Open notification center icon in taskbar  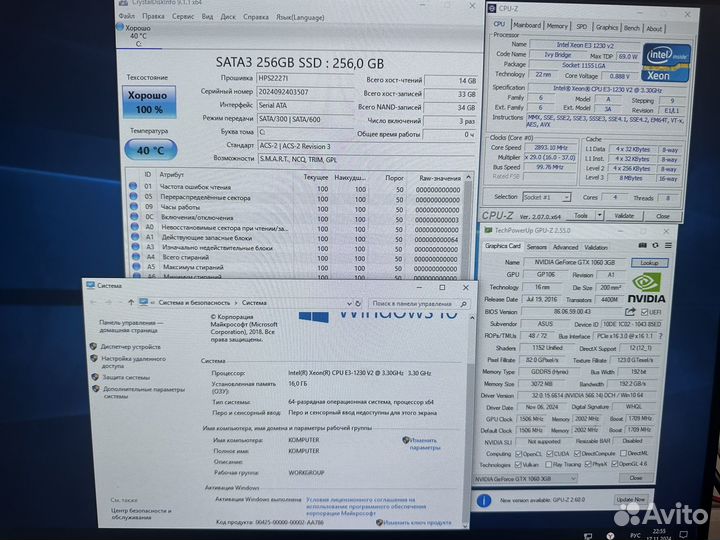point(684,535)
